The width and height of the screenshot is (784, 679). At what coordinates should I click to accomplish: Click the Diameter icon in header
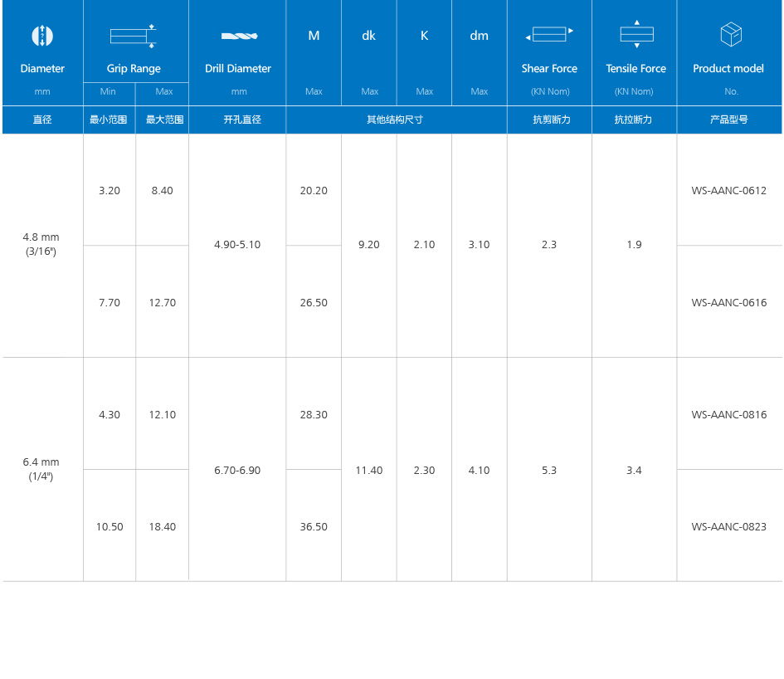point(42,36)
